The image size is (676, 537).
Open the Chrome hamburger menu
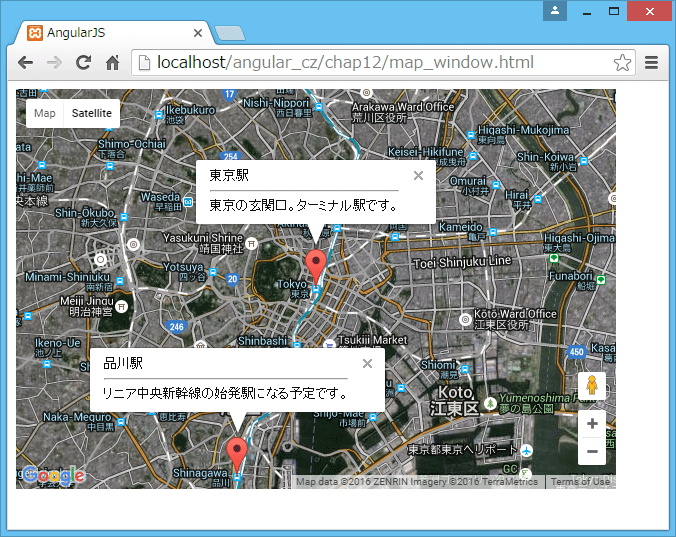click(651, 63)
